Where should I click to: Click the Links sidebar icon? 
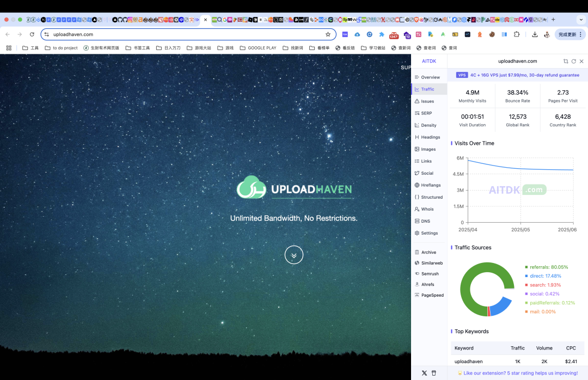[x=417, y=161]
